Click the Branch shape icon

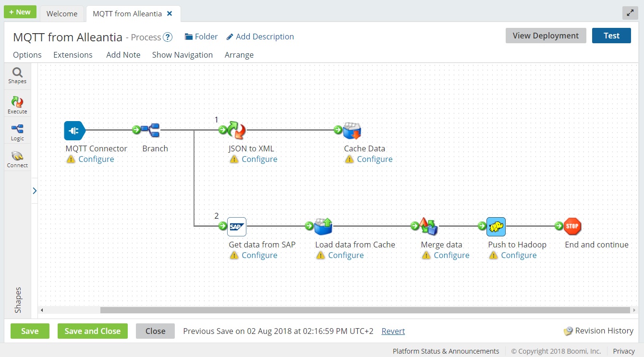[x=150, y=130]
